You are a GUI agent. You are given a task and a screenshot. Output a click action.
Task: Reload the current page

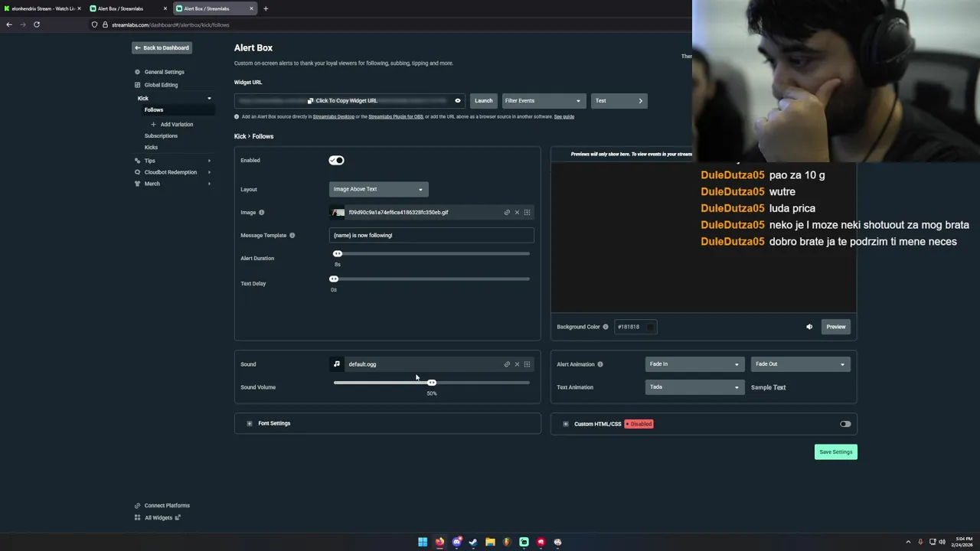coord(36,24)
